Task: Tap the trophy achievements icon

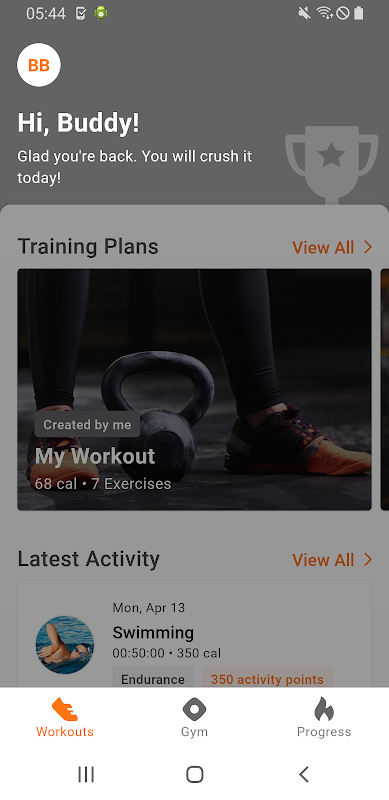Action: pyautogui.click(x=332, y=164)
